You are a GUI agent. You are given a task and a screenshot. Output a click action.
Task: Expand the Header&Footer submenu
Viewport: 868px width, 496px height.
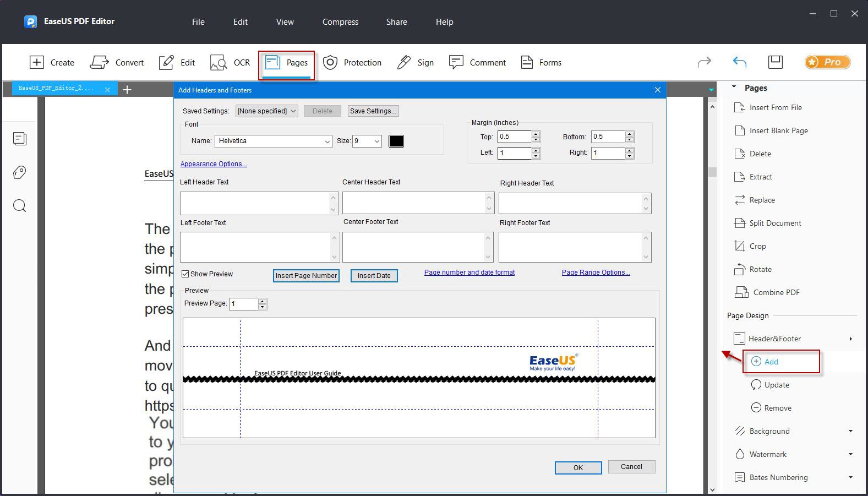[851, 339]
